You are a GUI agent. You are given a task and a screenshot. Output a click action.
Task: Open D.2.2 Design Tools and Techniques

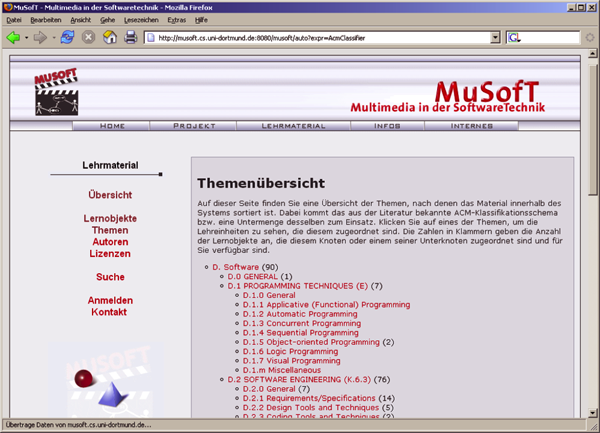[x=311, y=408]
